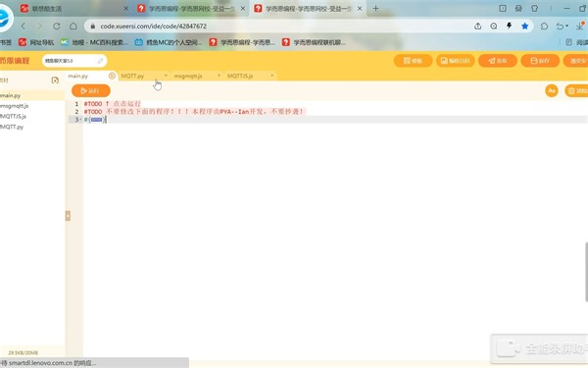Screen dimensions: 588x368
Task: Reload the page with the refresh icon
Action: tap(57, 26)
